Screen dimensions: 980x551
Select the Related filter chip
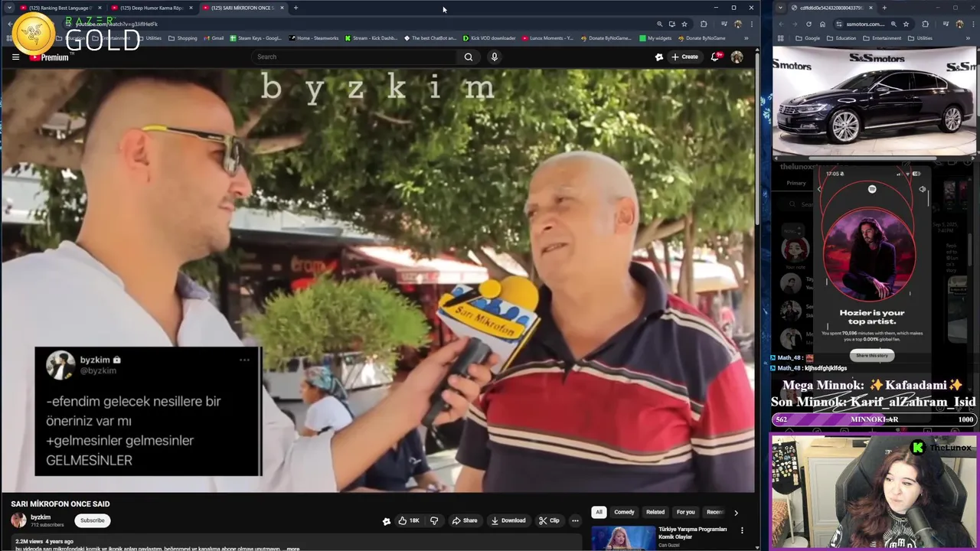[655, 512]
